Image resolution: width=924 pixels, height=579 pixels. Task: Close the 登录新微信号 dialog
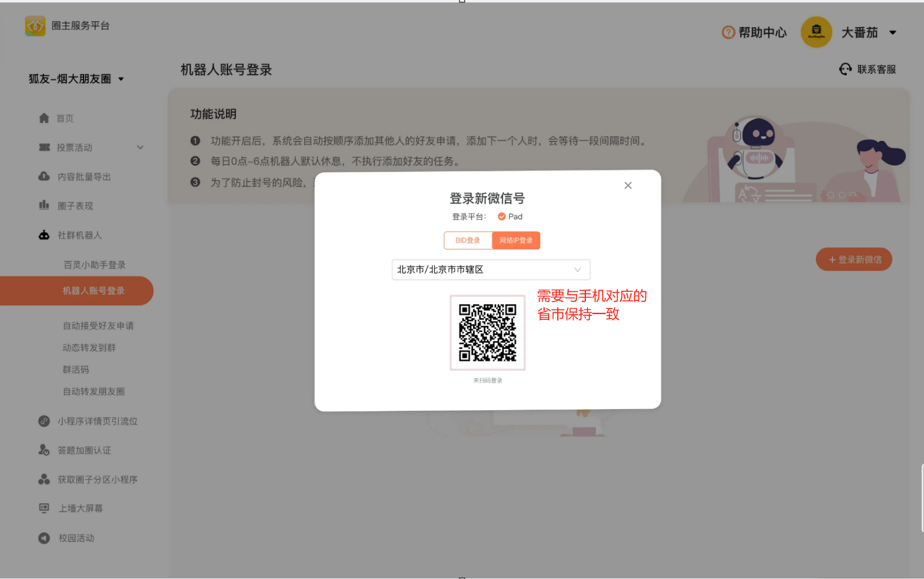[x=628, y=185]
